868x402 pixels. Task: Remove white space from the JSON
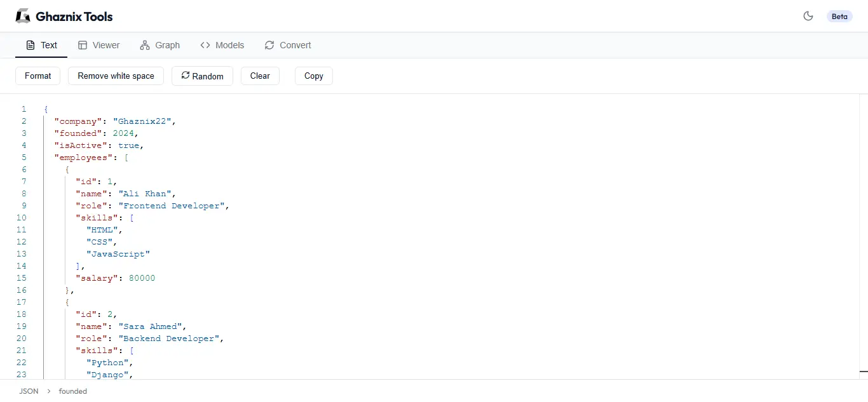pyautogui.click(x=116, y=76)
